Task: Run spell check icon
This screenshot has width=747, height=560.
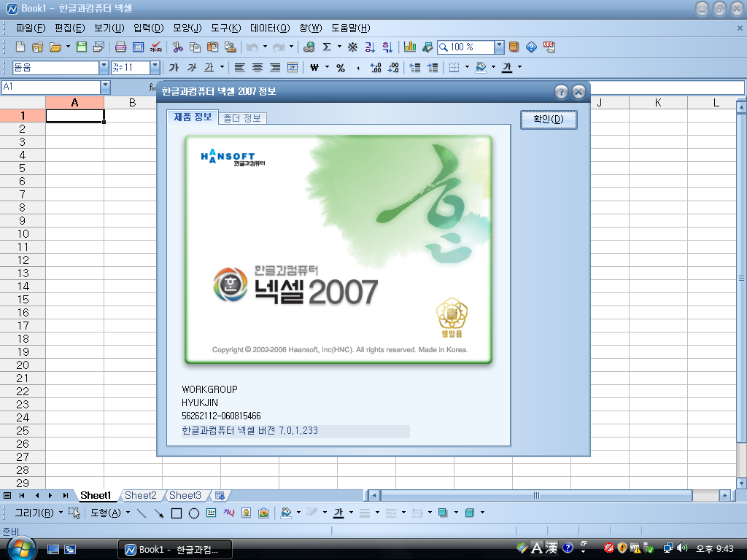Action: coord(156,47)
